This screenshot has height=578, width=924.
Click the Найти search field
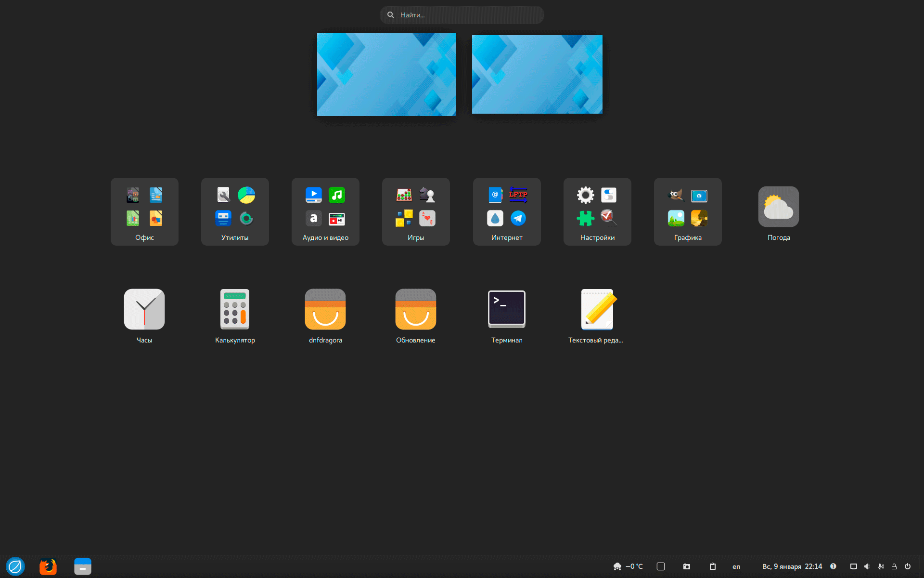click(462, 15)
